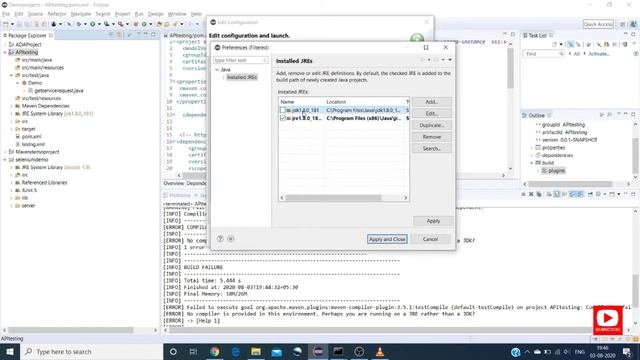Click the green Run icon in toolbar
This screenshot has height=360, width=640.
tap(93, 24)
